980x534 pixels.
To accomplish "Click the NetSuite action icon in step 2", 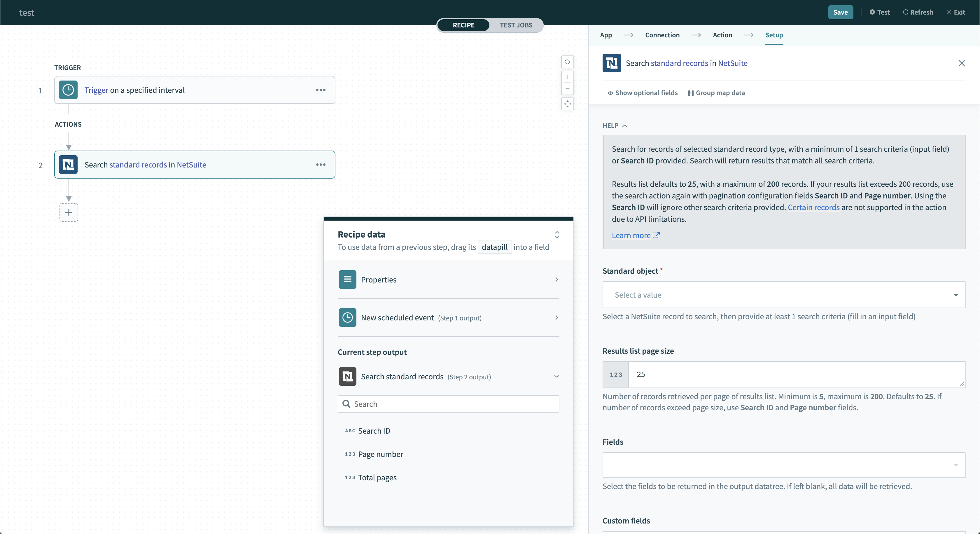I will [68, 164].
